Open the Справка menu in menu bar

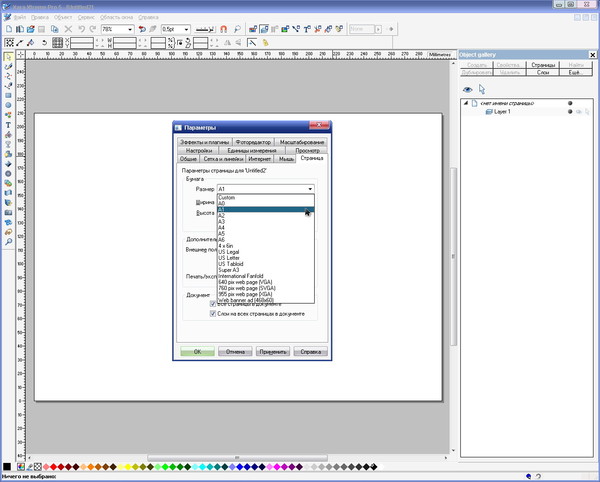pyautogui.click(x=148, y=17)
